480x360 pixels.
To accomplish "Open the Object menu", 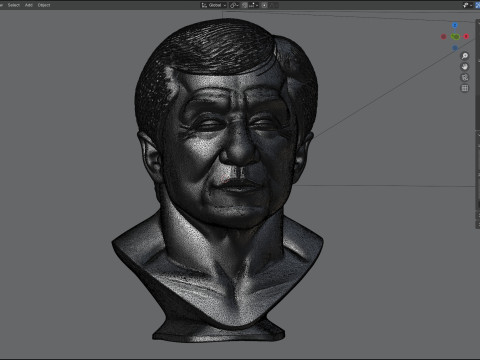I will point(44,5).
